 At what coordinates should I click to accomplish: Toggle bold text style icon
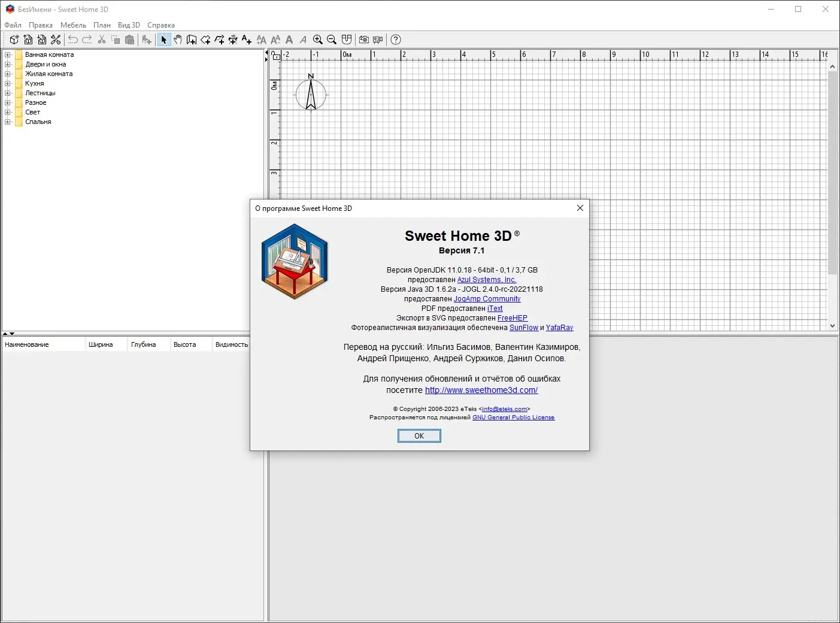289,40
